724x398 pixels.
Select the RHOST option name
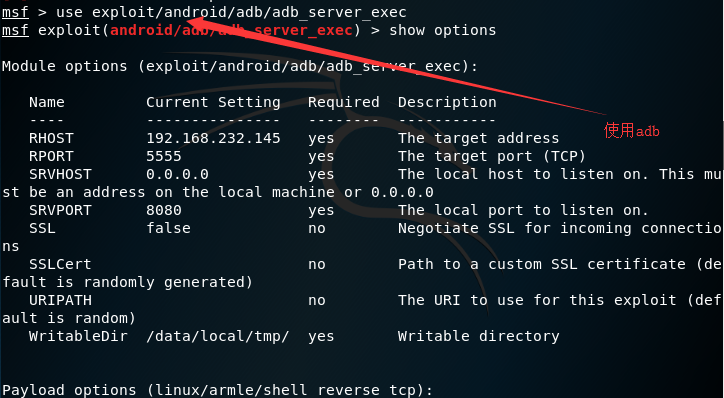[51, 139]
